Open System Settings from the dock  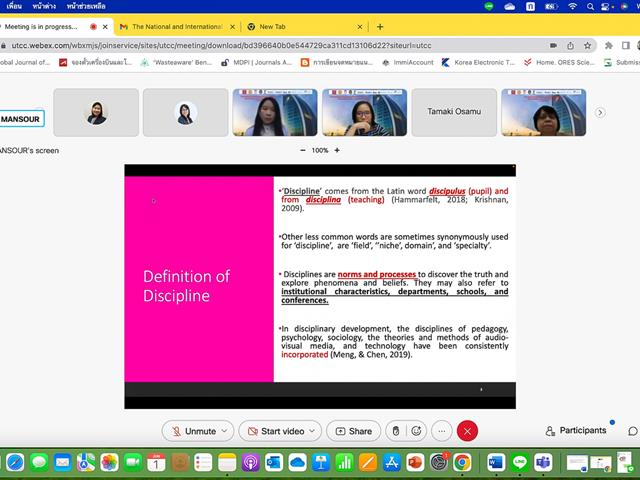pos(439,462)
